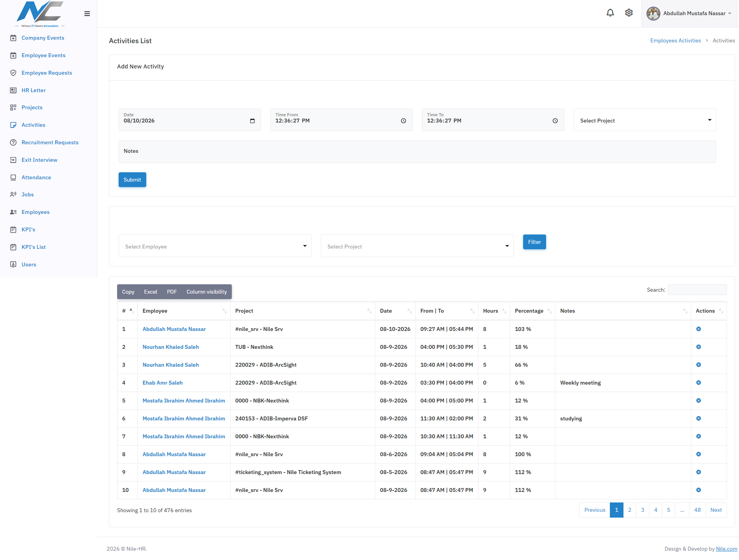This screenshot has width=739, height=560.
Task: Open the Employees Activities breadcrumb link
Action: click(x=676, y=40)
